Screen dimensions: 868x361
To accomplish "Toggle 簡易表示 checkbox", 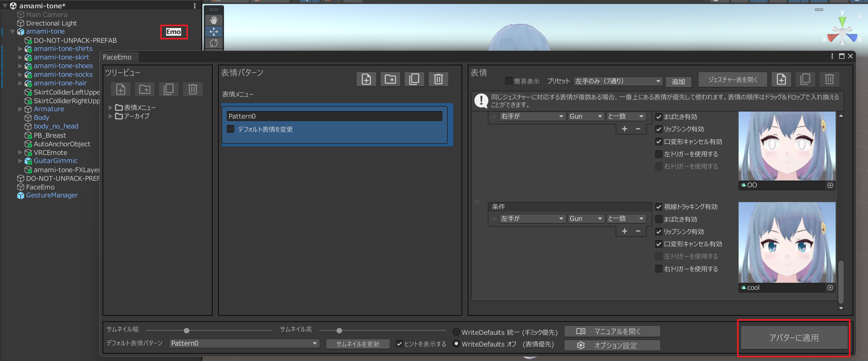I will [x=509, y=81].
